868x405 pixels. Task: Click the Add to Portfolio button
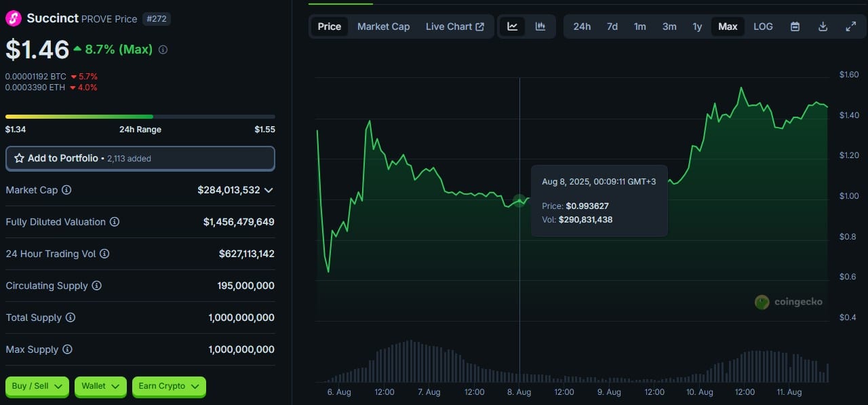pyautogui.click(x=140, y=158)
